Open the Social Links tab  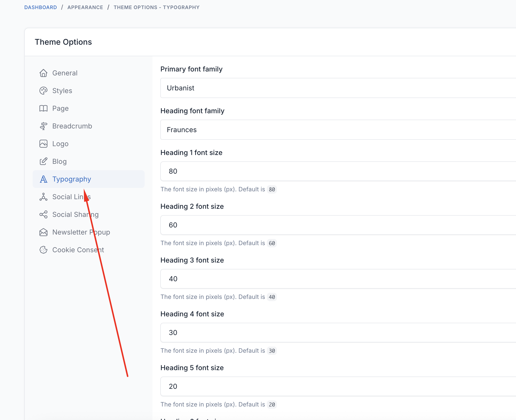(x=89, y=197)
